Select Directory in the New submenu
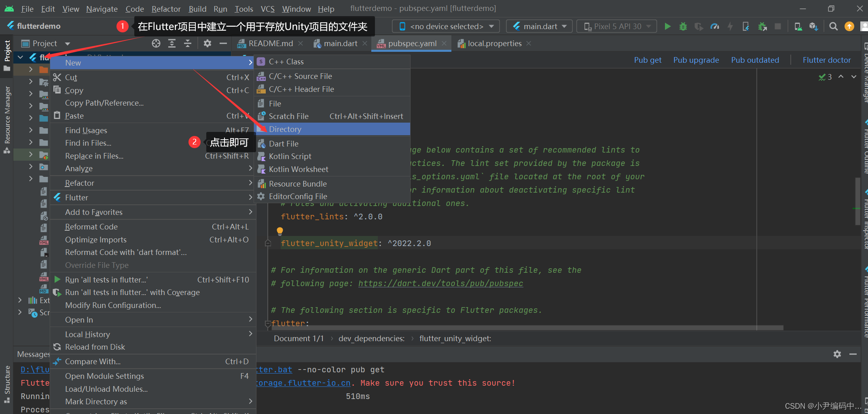Viewport: 868px width, 414px height. click(x=332, y=129)
